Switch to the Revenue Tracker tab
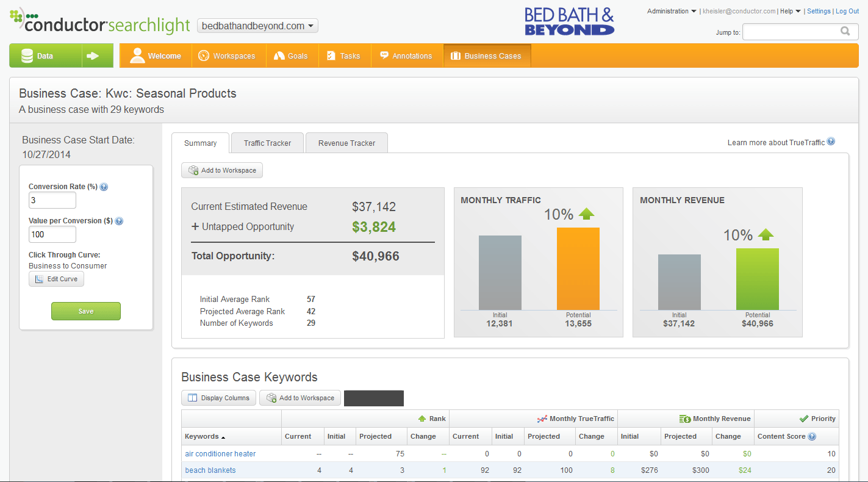This screenshot has width=868, height=482. 346,143
